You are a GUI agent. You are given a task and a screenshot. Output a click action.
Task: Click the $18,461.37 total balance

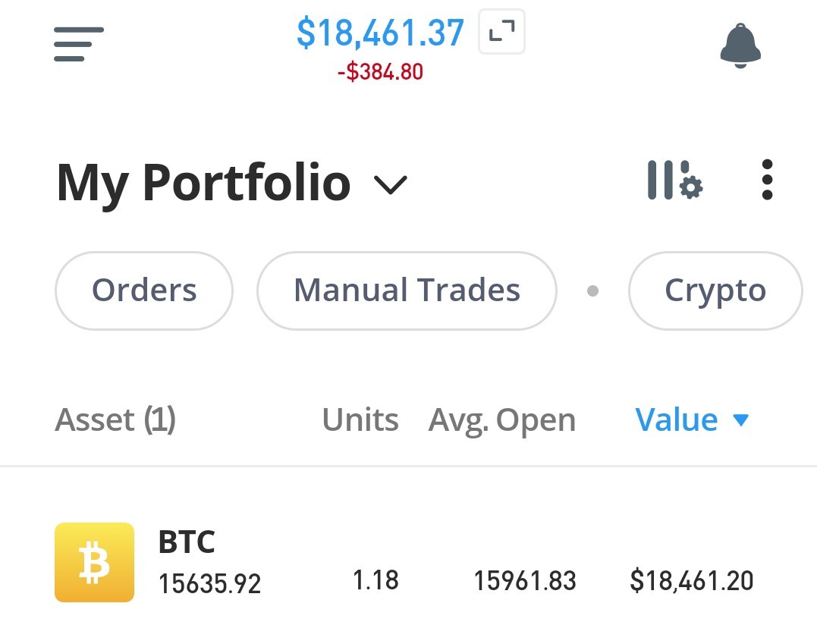pos(380,33)
